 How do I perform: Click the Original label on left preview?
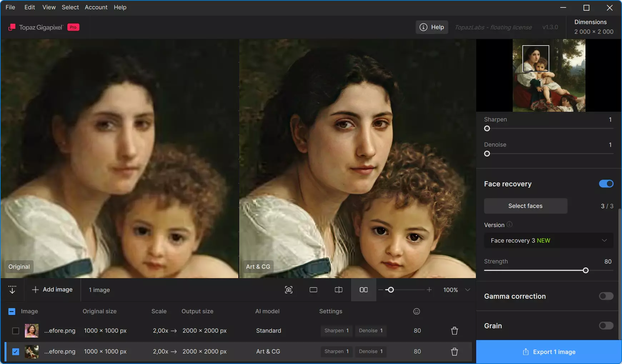tap(19, 267)
